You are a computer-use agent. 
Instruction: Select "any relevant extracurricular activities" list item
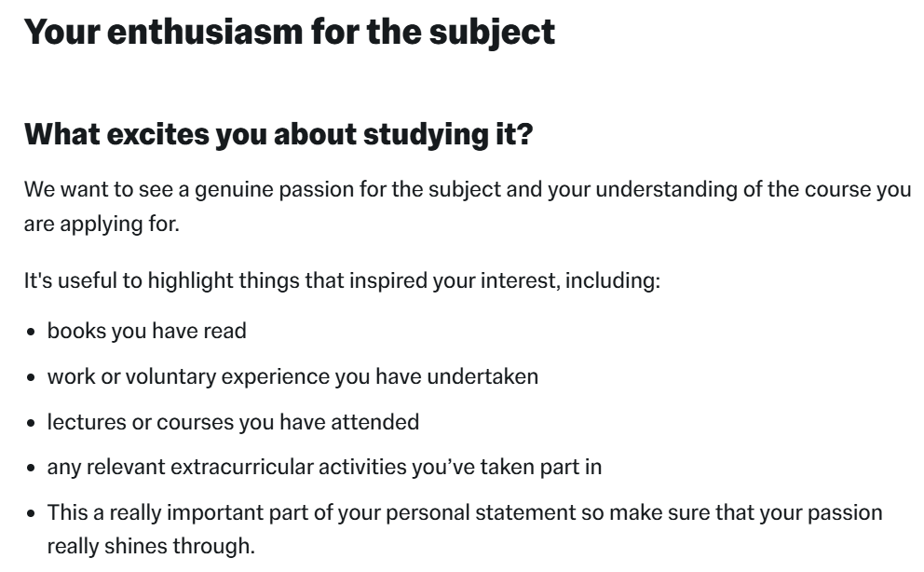(x=325, y=467)
